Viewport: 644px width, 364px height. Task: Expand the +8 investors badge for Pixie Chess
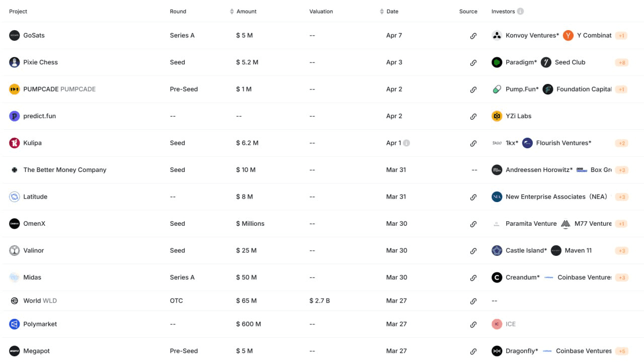click(621, 63)
